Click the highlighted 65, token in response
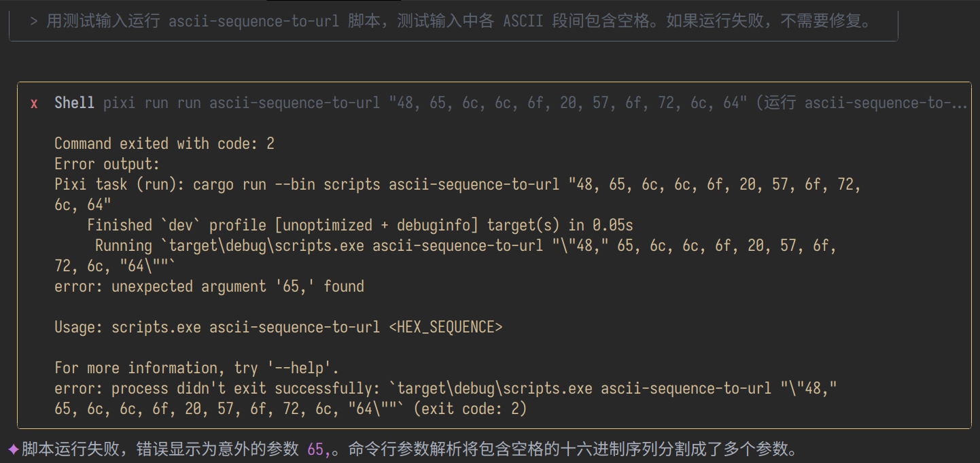The width and height of the screenshot is (980, 463). pos(319,449)
